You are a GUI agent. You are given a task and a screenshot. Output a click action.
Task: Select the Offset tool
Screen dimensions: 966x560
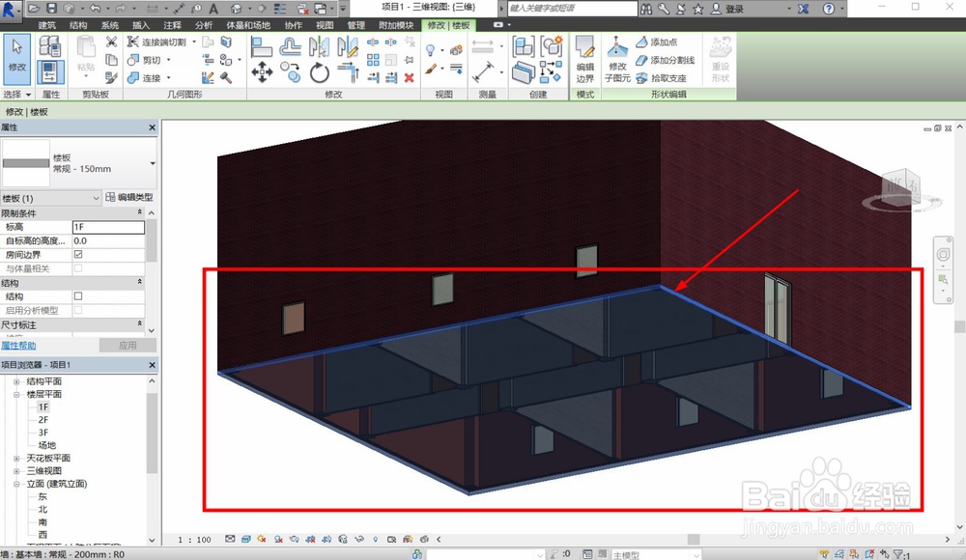(x=290, y=46)
